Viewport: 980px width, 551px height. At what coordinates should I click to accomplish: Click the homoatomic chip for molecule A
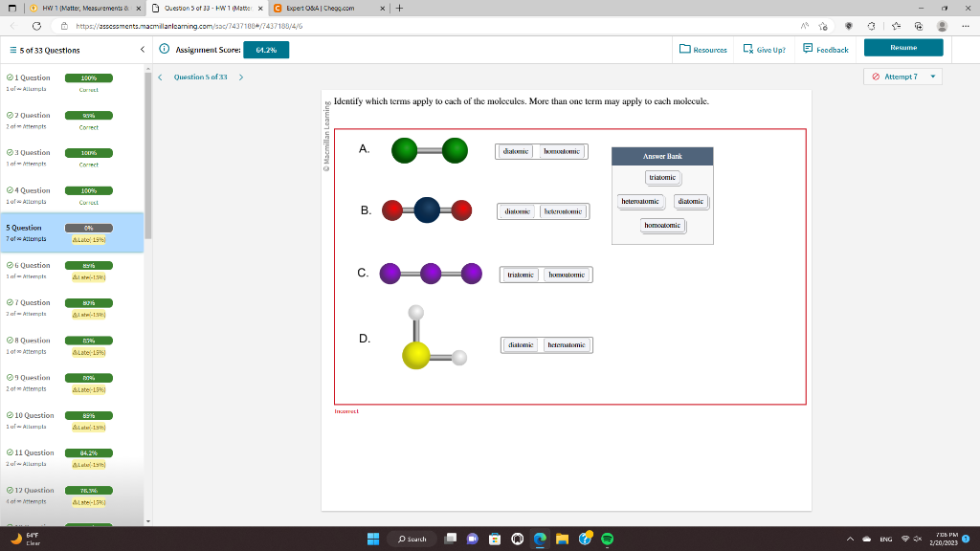click(x=562, y=151)
